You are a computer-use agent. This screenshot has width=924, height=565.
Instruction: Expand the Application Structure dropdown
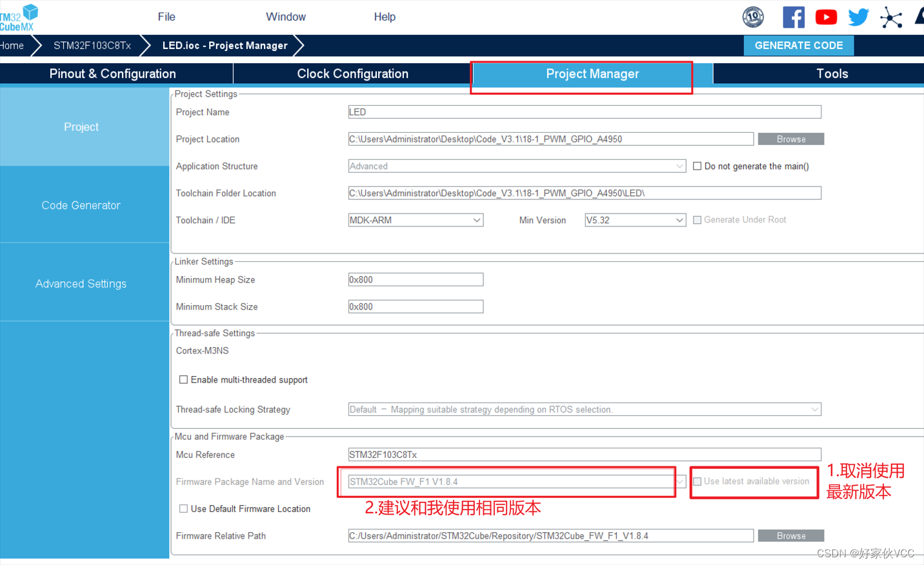pos(517,166)
